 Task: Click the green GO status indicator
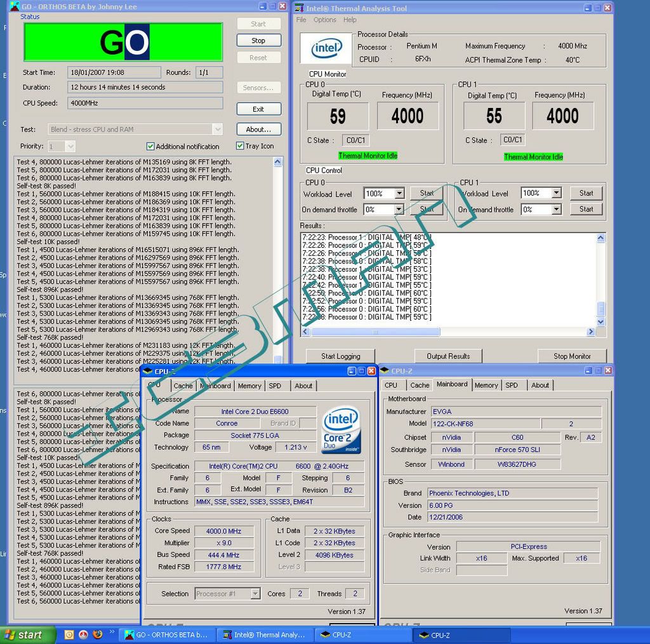tap(124, 42)
